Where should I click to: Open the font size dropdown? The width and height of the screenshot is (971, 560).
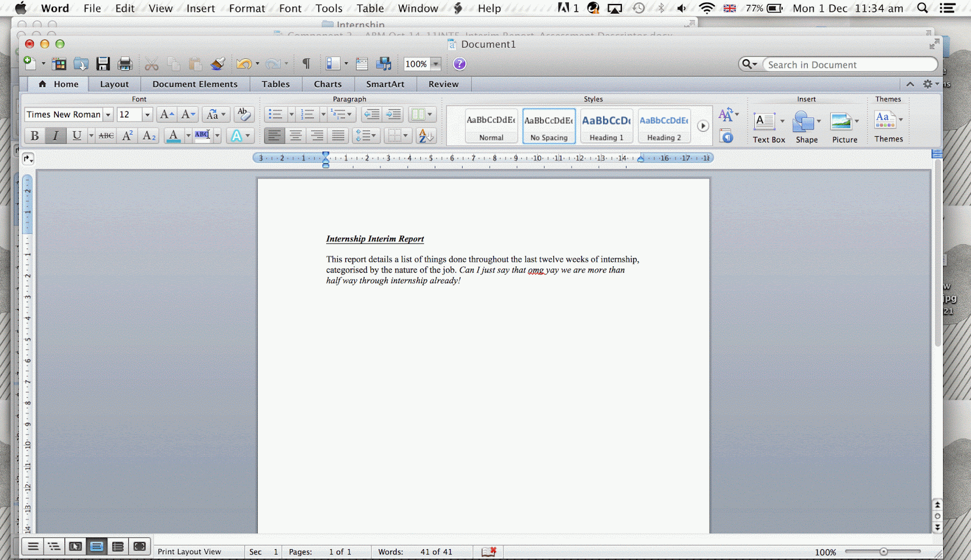click(147, 115)
